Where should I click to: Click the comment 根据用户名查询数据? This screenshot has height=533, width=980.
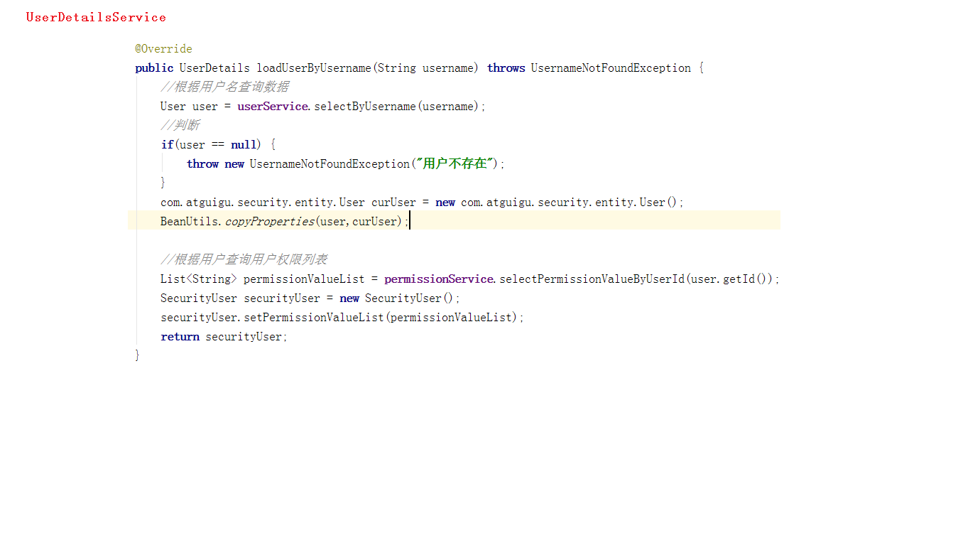click(x=224, y=87)
